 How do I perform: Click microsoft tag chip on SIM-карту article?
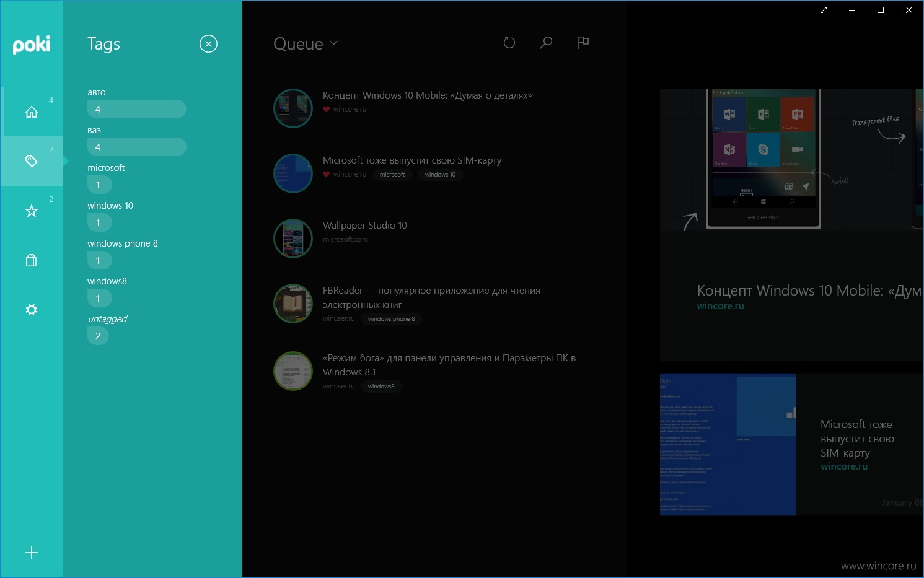[x=392, y=175]
